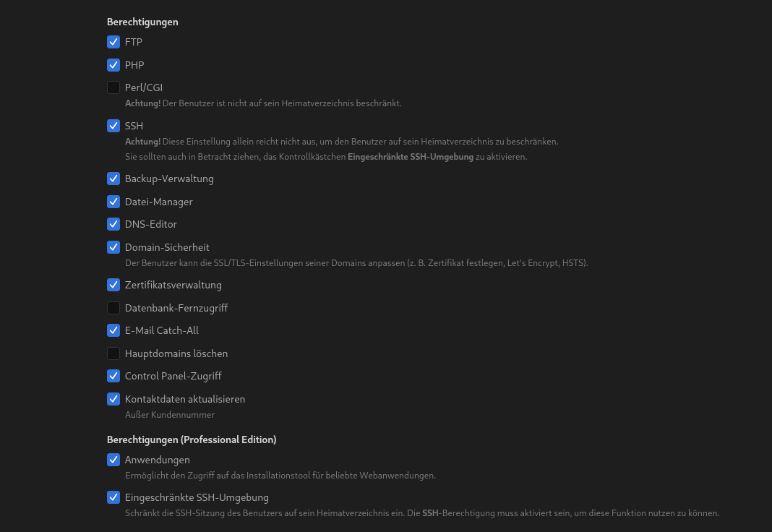This screenshot has width=772, height=532.
Task: Uncheck the Domain-Sicherheit checkbox
Action: 113,247
